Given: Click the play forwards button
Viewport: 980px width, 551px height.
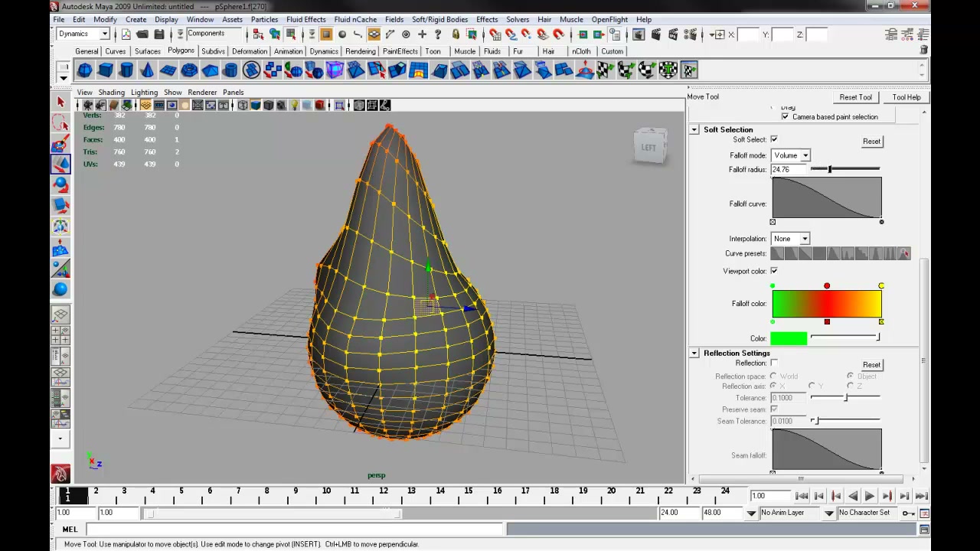Looking at the screenshot, I should pos(870,496).
